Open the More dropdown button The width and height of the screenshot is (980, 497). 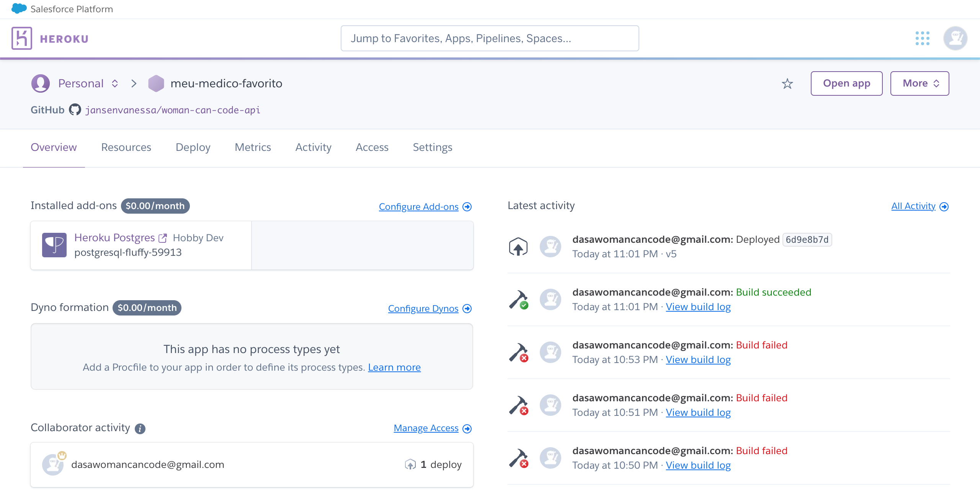coord(920,83)
